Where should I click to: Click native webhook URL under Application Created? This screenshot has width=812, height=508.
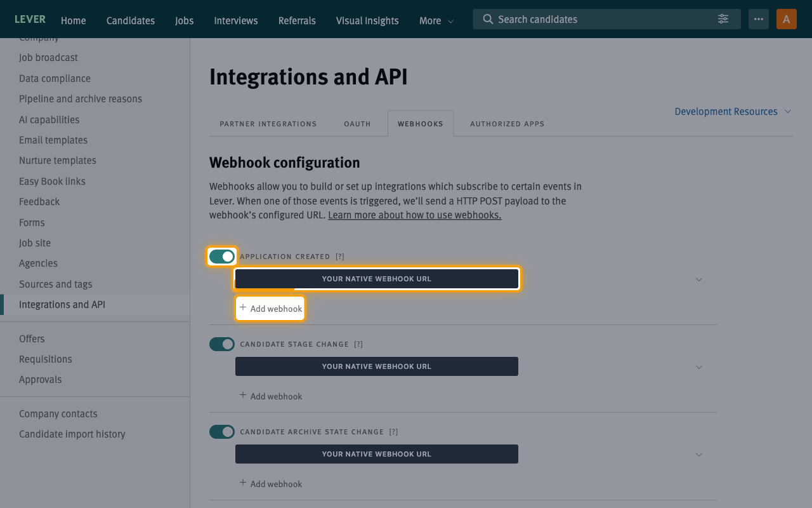377,279
